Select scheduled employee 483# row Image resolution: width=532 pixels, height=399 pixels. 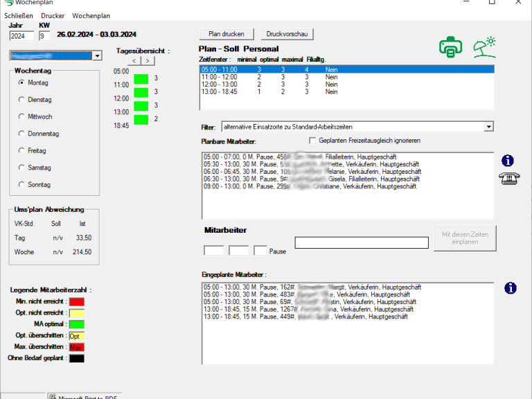coord(348,294)
